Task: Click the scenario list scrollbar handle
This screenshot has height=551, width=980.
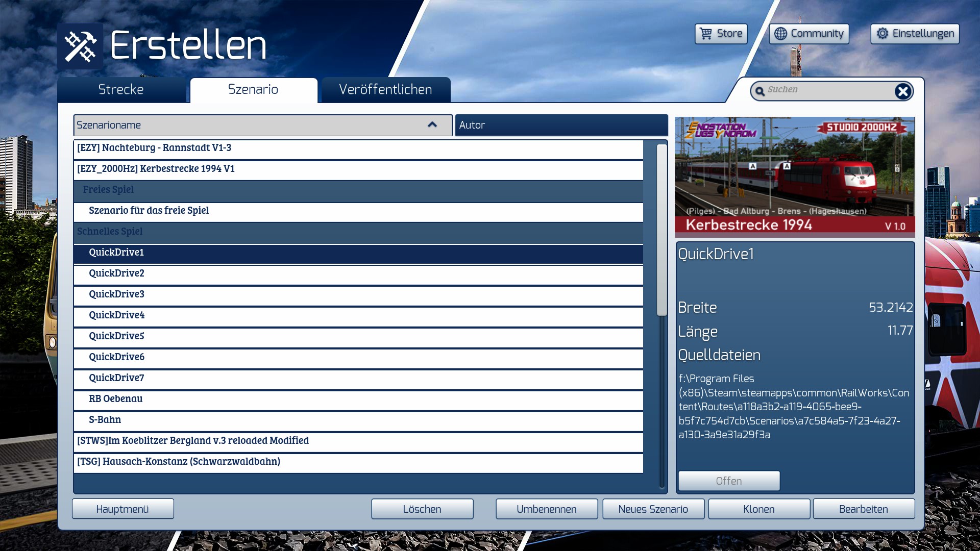Action: point(661,230)
